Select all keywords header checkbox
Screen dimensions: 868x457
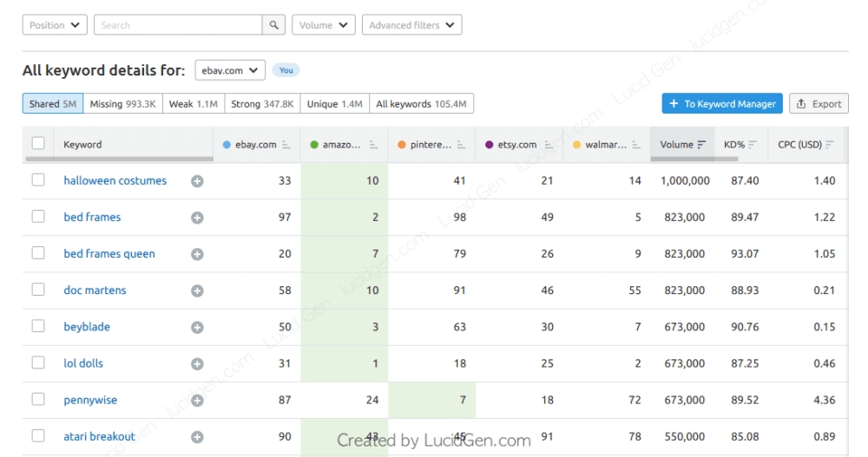coord(38,143)
